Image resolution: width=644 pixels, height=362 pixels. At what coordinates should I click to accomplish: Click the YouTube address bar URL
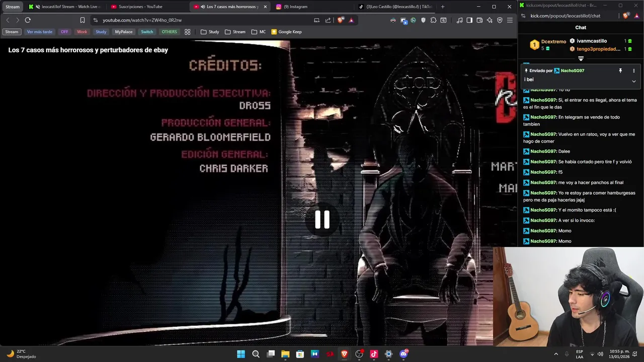[142, 20]
